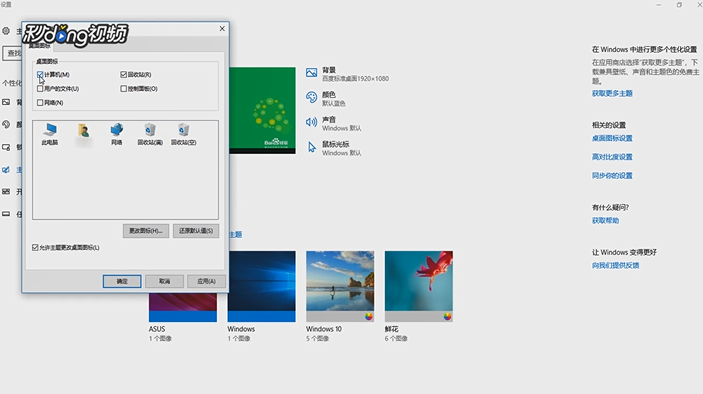Click the Taskbar icon in left sidebar
Viewport: 703px width, 394px height.
pos(6,214)
